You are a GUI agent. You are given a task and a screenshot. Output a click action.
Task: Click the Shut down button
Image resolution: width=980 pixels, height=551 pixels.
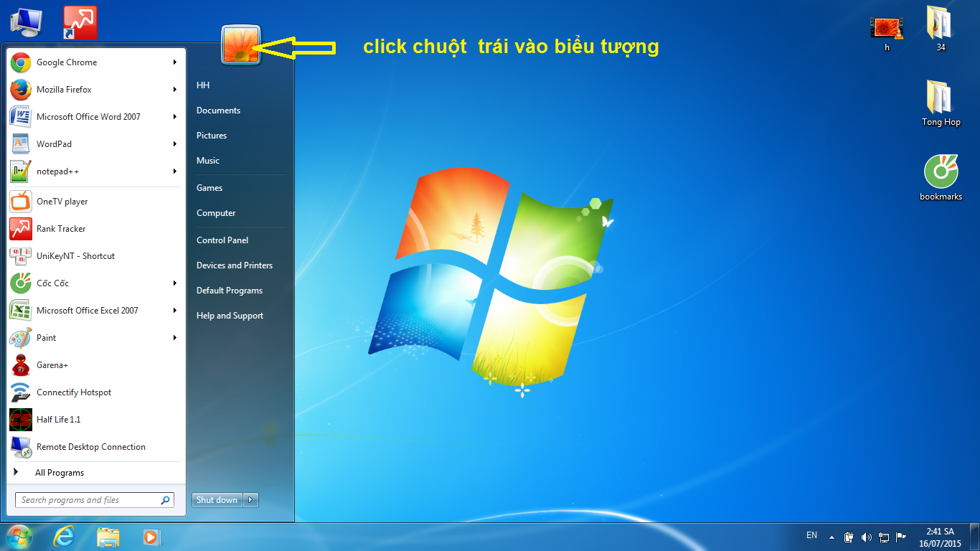point(217,500)
